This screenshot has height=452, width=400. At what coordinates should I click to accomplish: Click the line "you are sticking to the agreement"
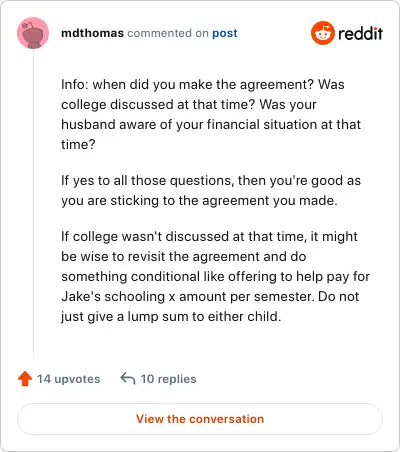click(199, 200)
